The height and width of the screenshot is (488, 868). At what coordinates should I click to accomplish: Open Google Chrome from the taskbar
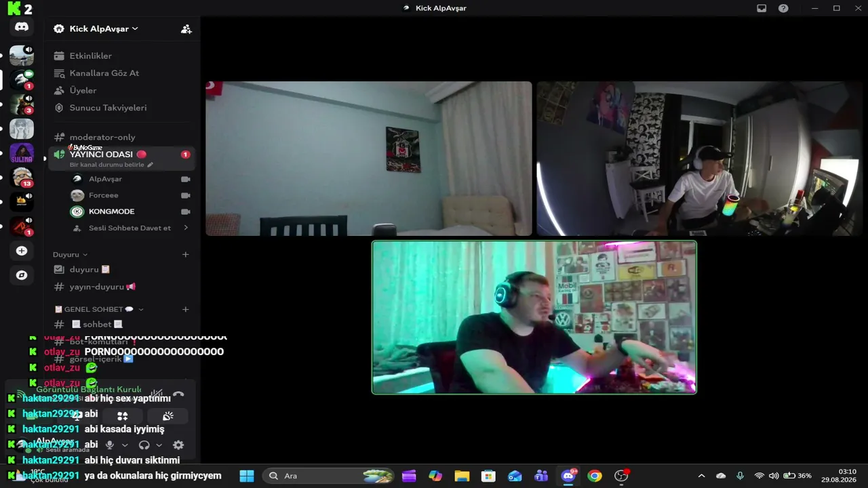[x=595, y=476]
